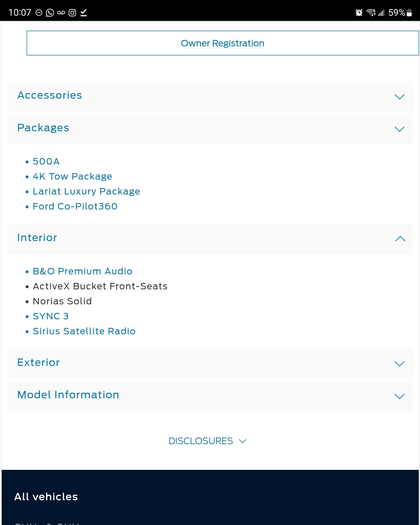Tap the do-not-disturb status icon

click(x=39, y=13)
